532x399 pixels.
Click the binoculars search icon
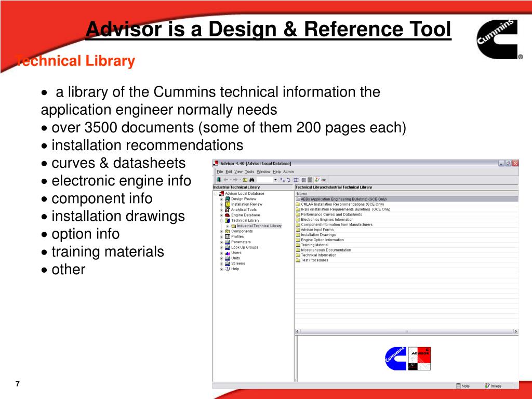[x=252, y=179]
